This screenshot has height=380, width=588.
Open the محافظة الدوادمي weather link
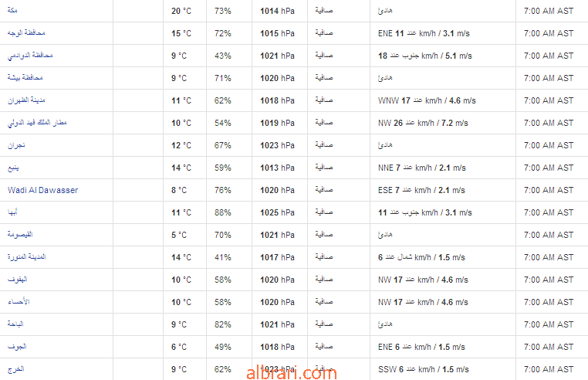point(30,56)
